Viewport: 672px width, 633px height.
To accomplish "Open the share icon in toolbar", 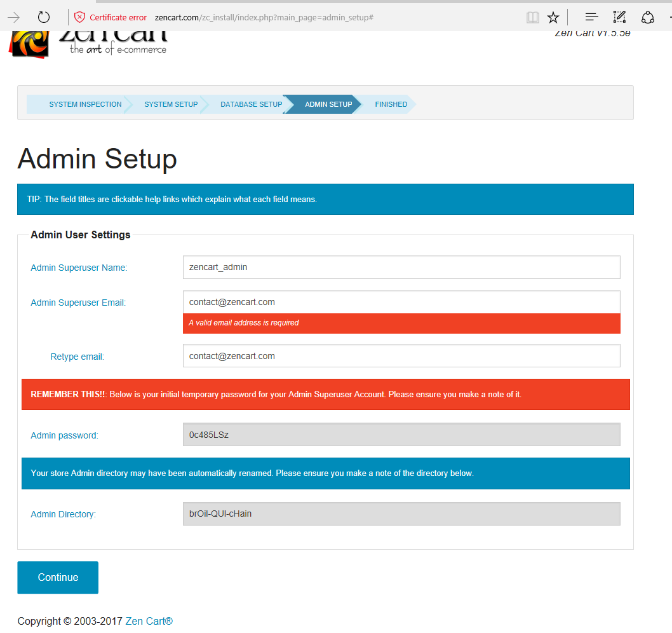I will 648,17.
